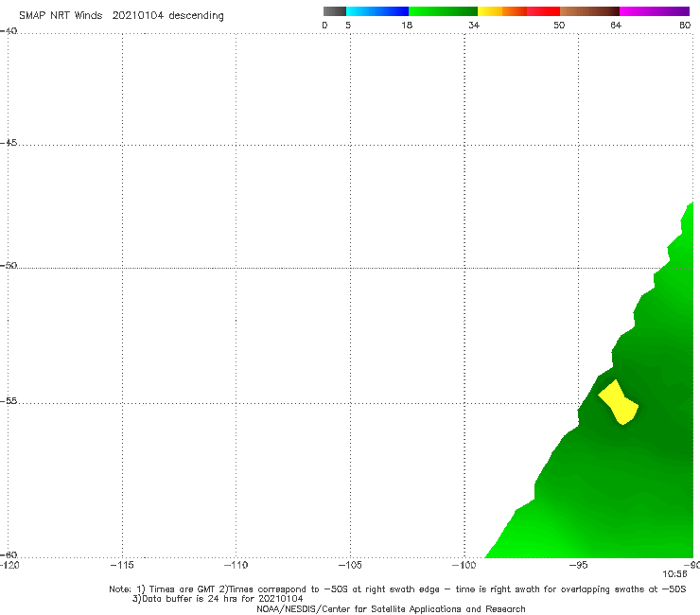Screen dimensions: 700x615
Task: Click the title text 'SMAP NRT Winds 20210104 descending'
Action: click(121, 16)
